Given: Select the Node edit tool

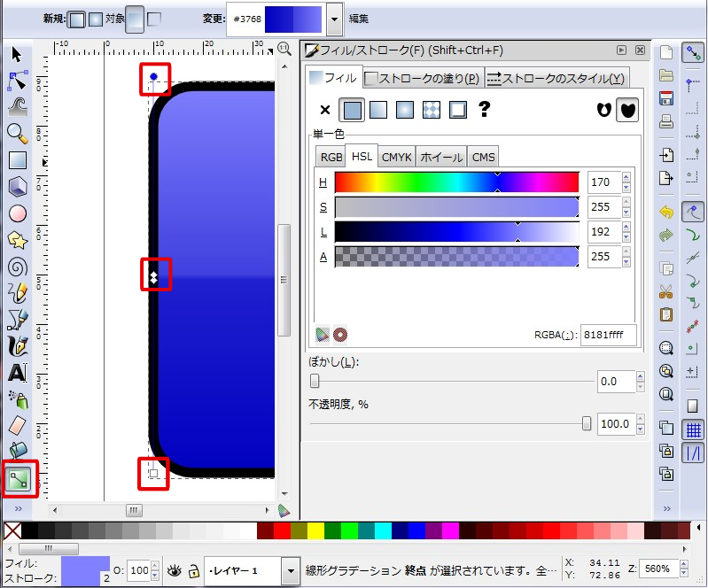Looking at the screenshot, I should [18, 81].
